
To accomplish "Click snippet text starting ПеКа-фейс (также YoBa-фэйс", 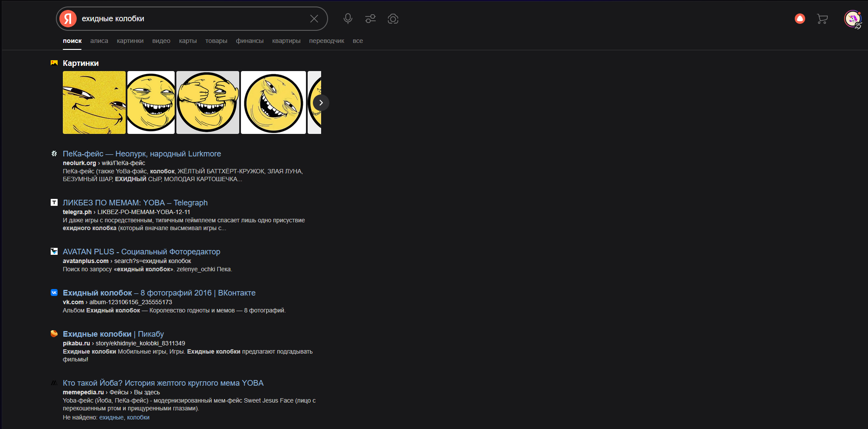I will [183, 175].
